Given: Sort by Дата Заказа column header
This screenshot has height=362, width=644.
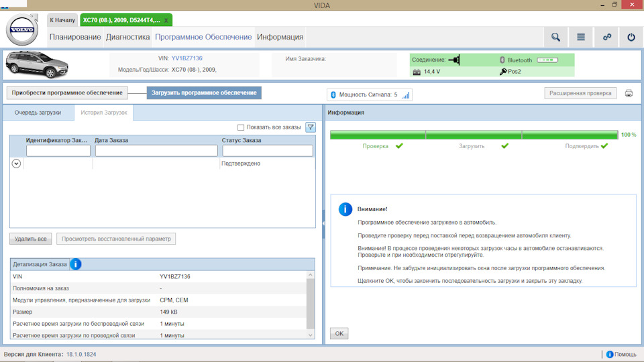Looking at the screenshot, I should point(111,140).
